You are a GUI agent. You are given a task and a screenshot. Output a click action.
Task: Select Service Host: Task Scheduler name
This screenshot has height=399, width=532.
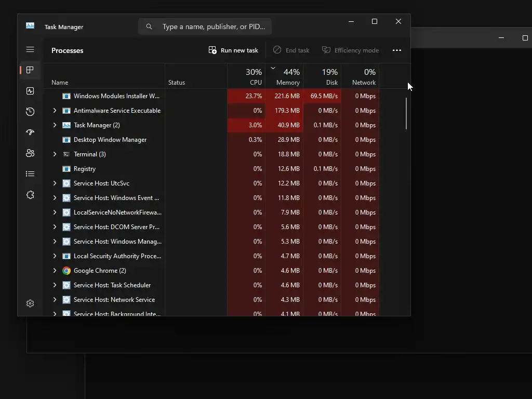click(112, 285)
